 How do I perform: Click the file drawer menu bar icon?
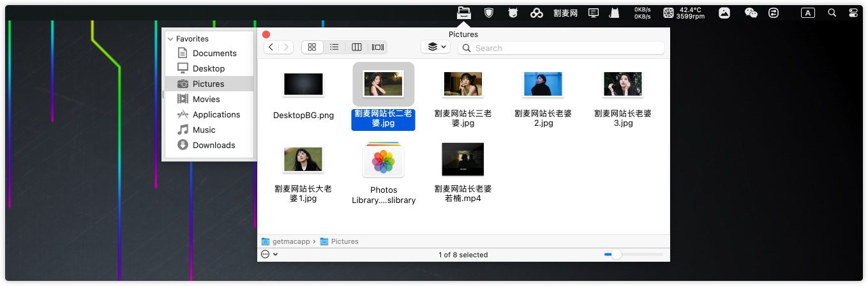(x=464, y=12)
